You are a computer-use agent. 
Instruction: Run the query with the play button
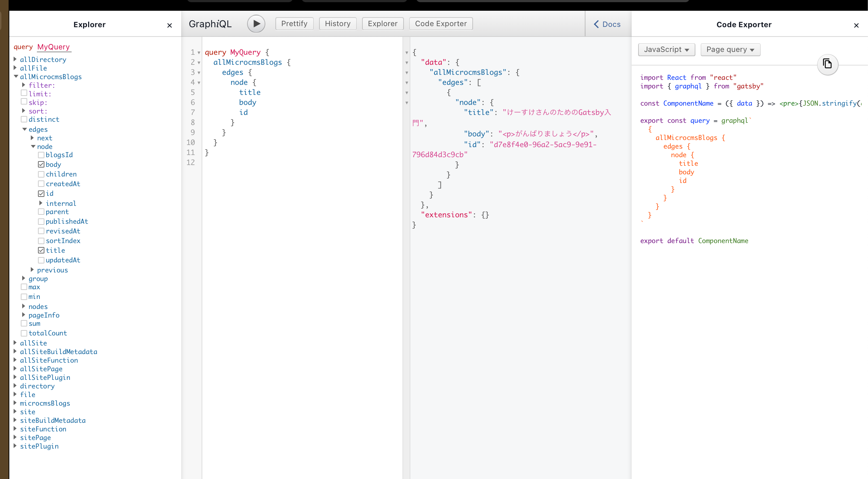pyautogui.click(x=256, y=24)
